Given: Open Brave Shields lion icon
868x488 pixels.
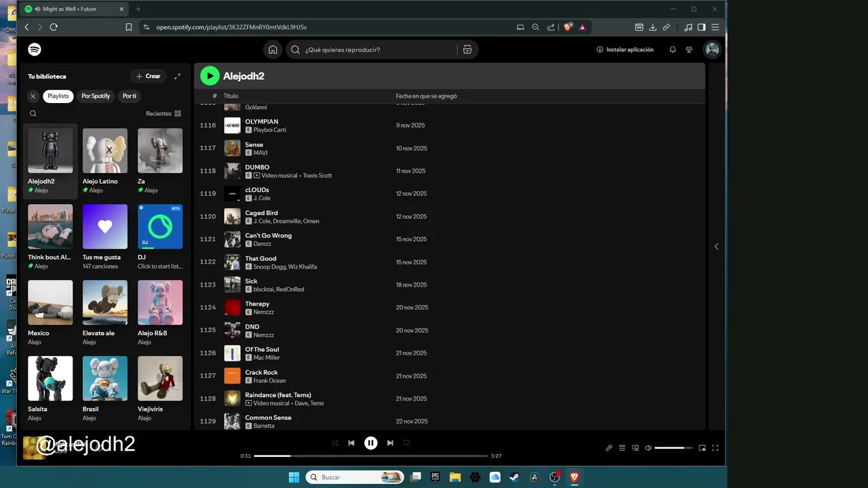Looking at the screenshot, I should pyautogui.click(x=568, y=27).
